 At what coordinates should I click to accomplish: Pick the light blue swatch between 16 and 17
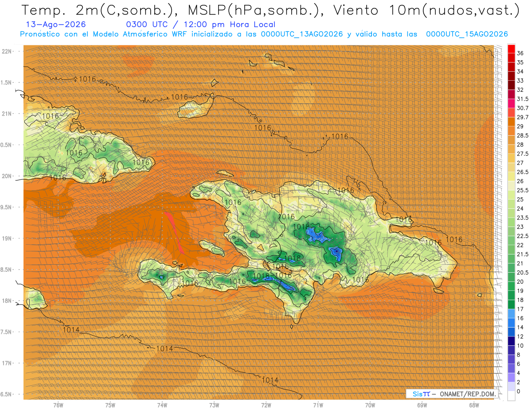click(511, 313)
